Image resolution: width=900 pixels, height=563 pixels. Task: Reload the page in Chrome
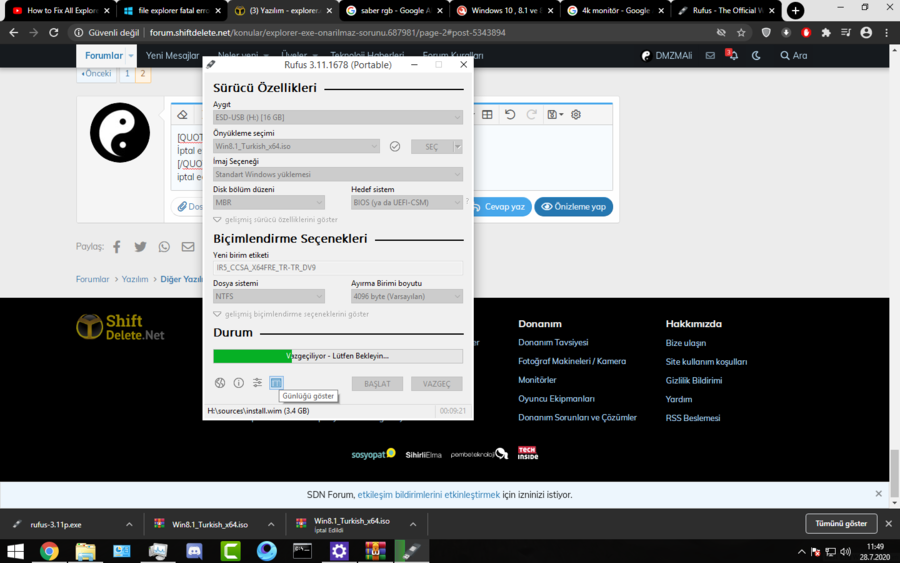(53, 33)
